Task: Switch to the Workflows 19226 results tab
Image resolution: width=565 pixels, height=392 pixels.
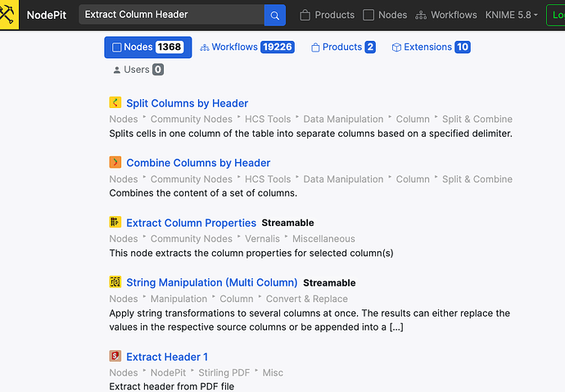Action: 246,47
